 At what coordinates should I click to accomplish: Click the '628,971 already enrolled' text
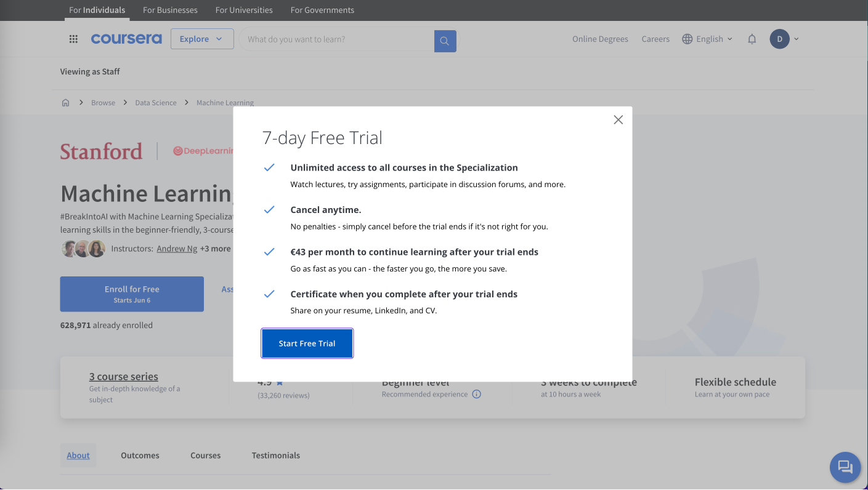click(106, 325)
